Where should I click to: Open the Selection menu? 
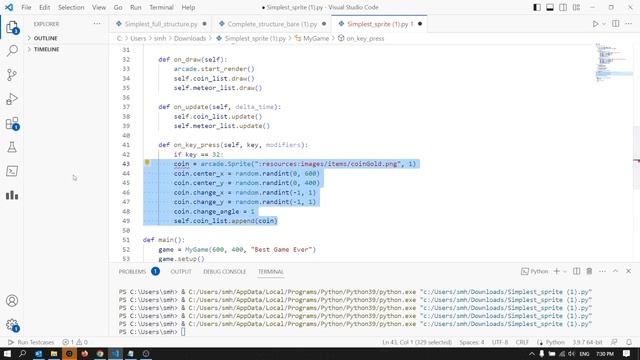(71, 7)
